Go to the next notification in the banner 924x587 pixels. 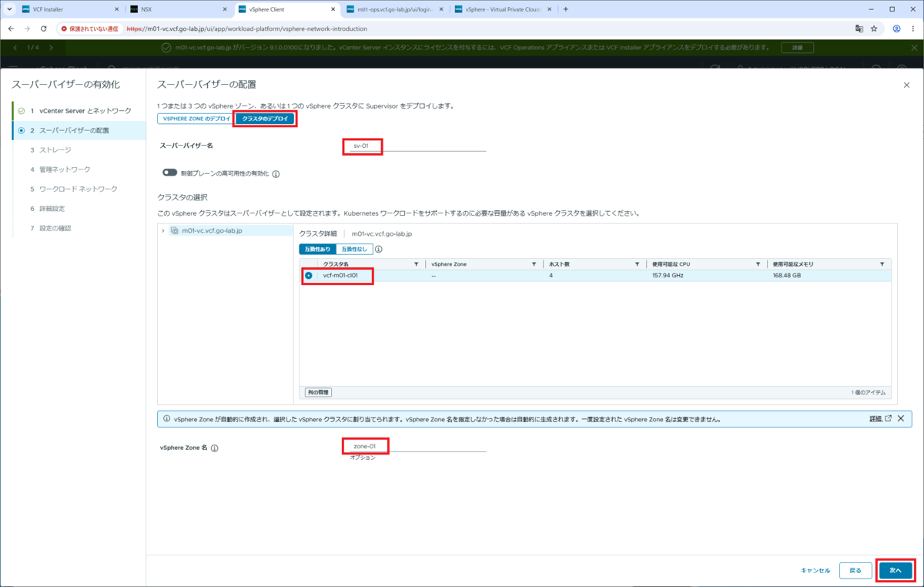(51, 48)
